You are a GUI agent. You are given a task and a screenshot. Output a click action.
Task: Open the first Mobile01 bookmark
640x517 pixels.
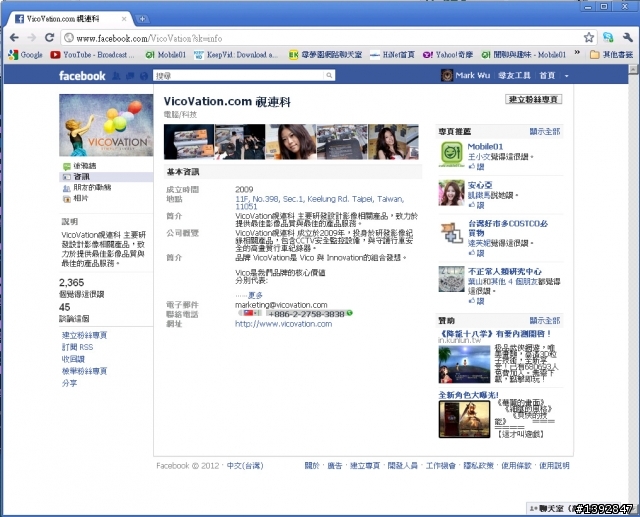click(166, 55)
